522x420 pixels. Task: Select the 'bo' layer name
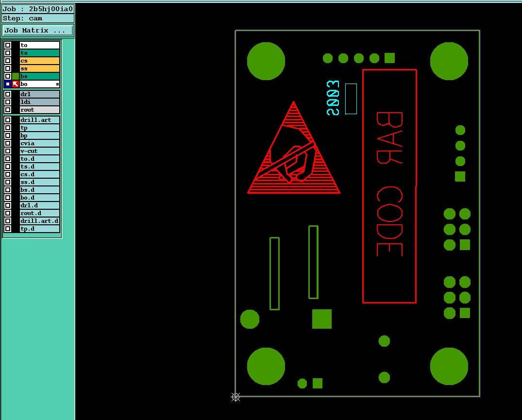pyautogui.click(x=40, y=84)
